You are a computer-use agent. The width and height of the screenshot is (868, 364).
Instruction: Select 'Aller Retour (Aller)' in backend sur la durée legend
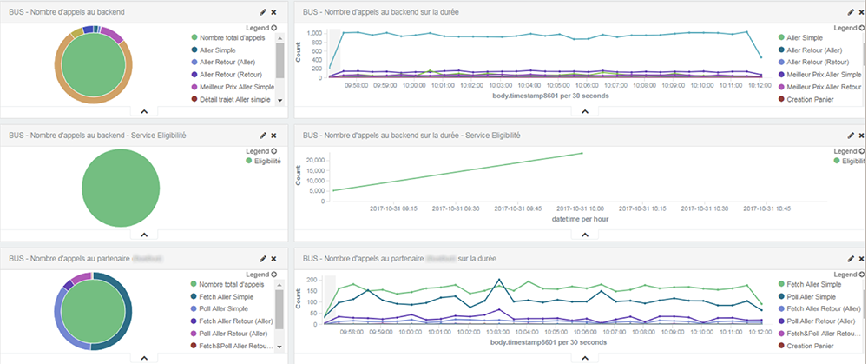[812, 50]
